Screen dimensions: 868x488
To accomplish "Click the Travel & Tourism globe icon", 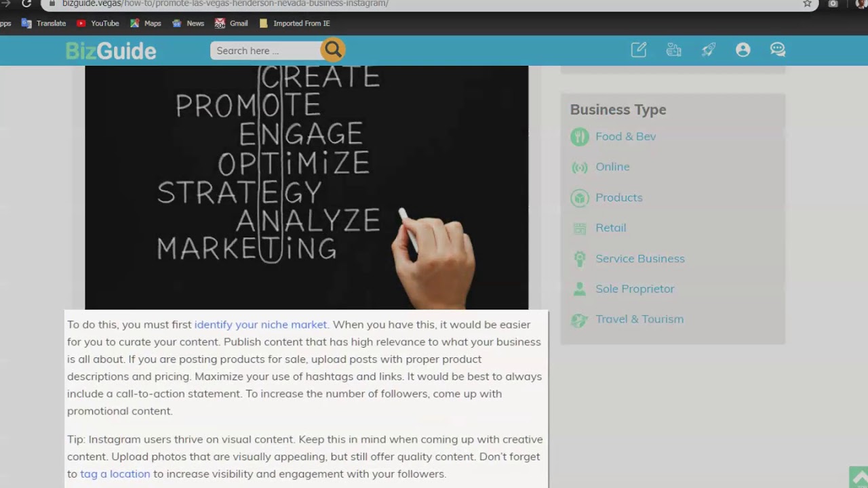I will [580, 320].
